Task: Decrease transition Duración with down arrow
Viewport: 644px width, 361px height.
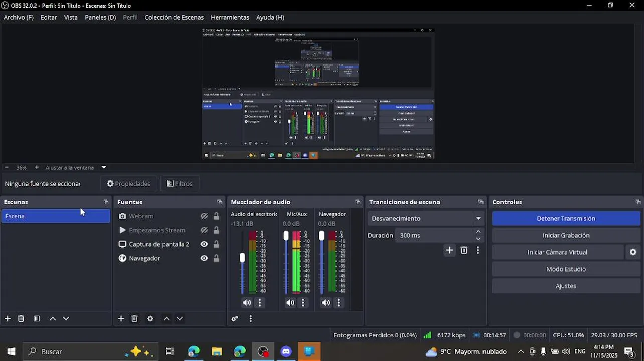Action: (478, 239)
